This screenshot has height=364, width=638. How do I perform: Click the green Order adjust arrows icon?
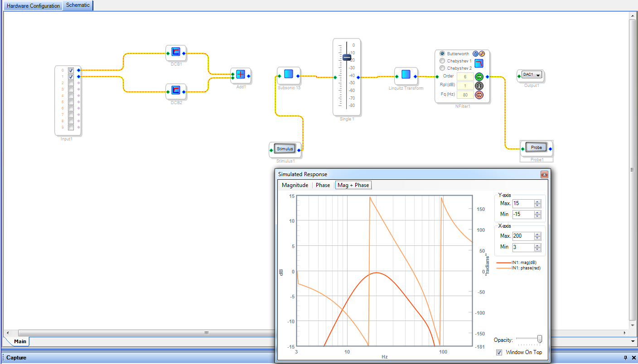(479, 77)
